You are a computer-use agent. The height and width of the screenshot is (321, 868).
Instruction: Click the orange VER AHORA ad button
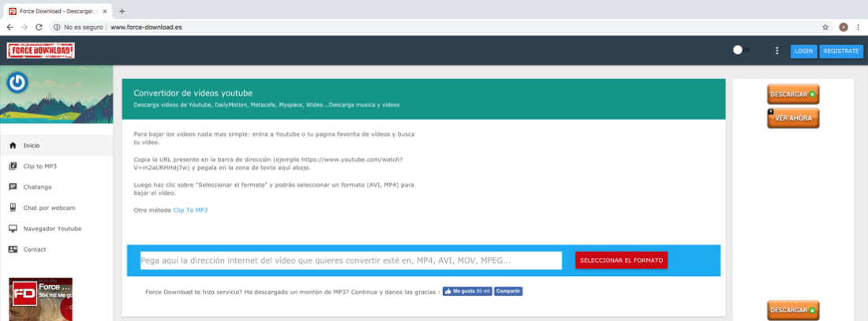point(793,118)
